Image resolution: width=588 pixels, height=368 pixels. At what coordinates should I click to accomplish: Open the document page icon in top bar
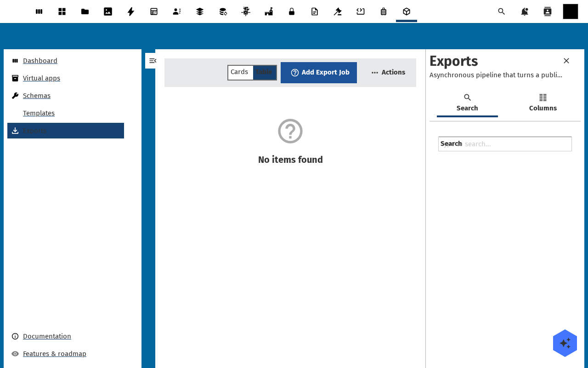pyautogui.click(x=315, y=11)
